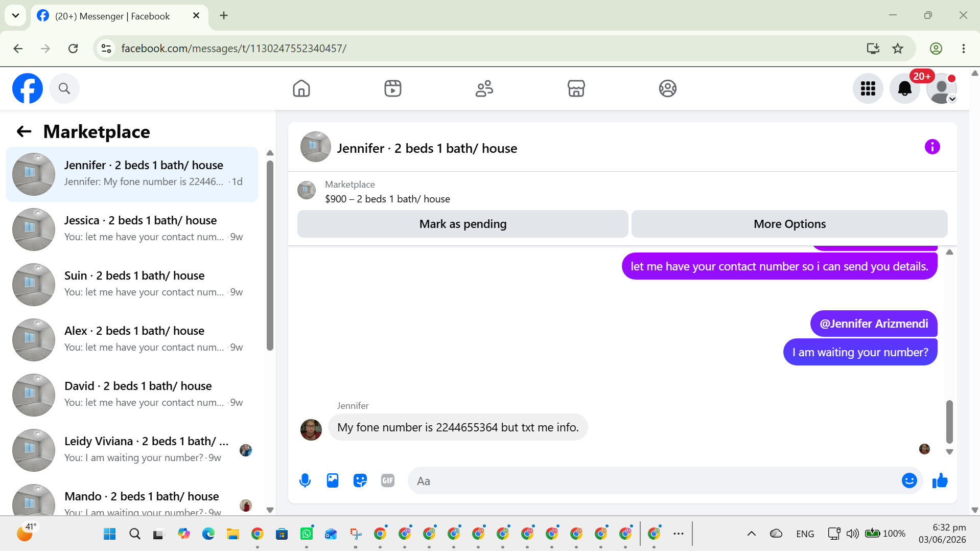Click the conversation list scrollbar
This screenshot has width=980, height=551.
pyautogui.click(x=270, y=256)
